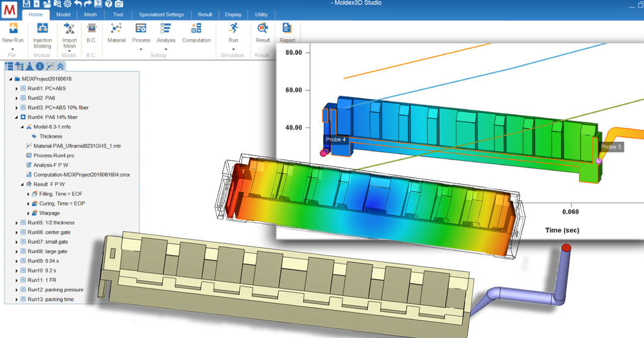This screenshot has width=644, height=338.
Task: Expand the Run01: PC+ABS tree node
Action: pyautogui.click(x=17, y=89)
